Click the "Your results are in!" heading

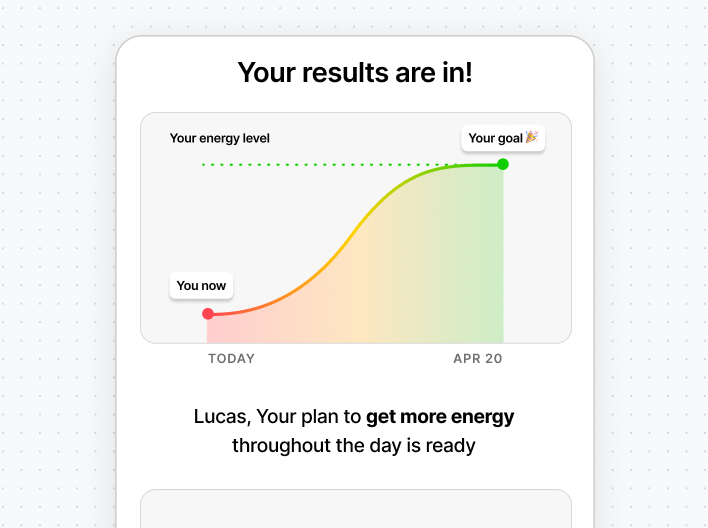pos(355,72)
